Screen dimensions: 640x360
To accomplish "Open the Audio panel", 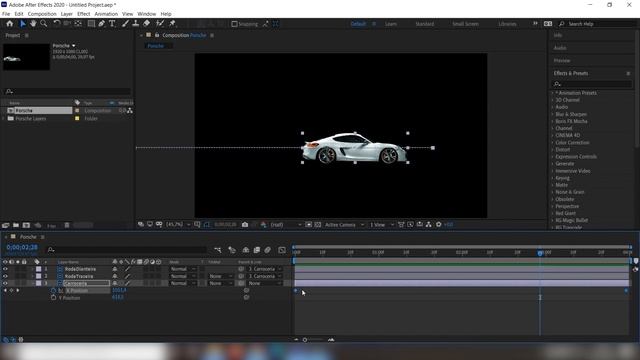I will (560, 48).
